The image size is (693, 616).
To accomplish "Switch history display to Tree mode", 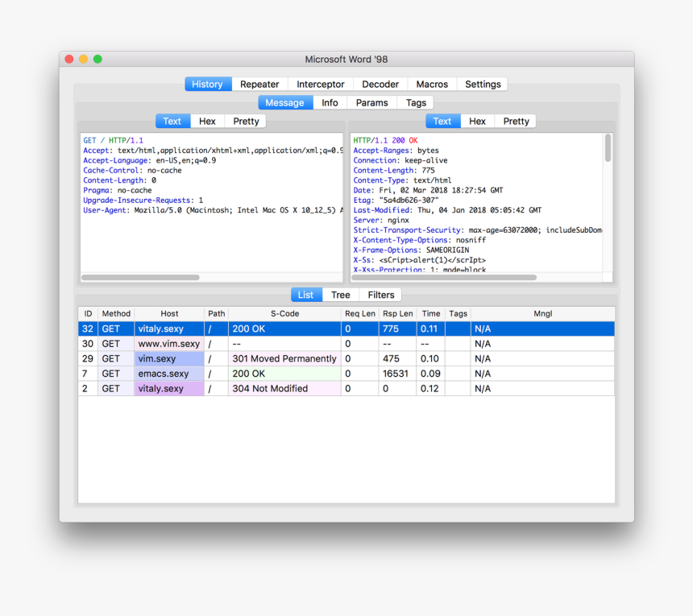I will (x=340, y=295).
